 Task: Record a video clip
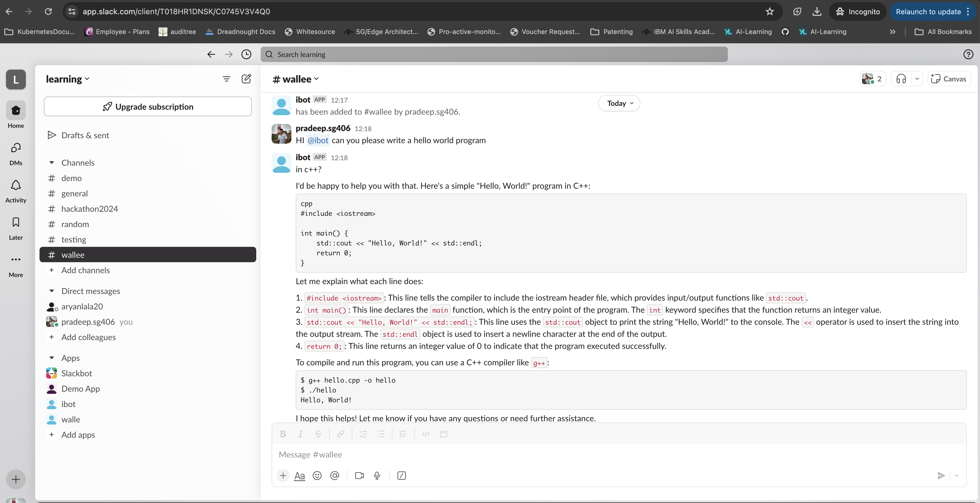pyautogui.click(x=359, y=476)
